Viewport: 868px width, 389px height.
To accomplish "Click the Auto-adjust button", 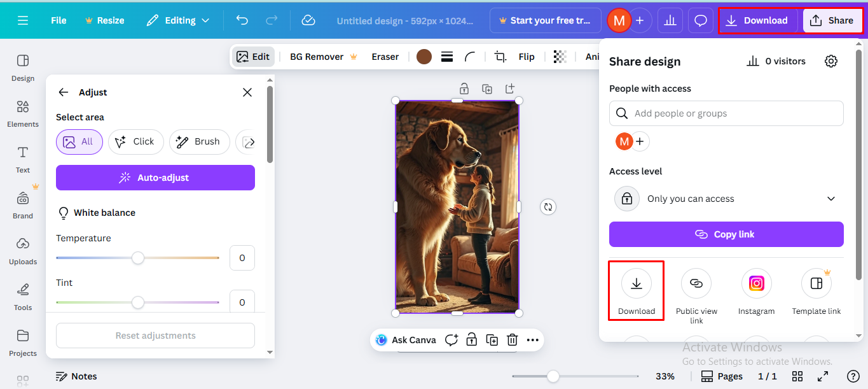I will click(x=155, y=177).
